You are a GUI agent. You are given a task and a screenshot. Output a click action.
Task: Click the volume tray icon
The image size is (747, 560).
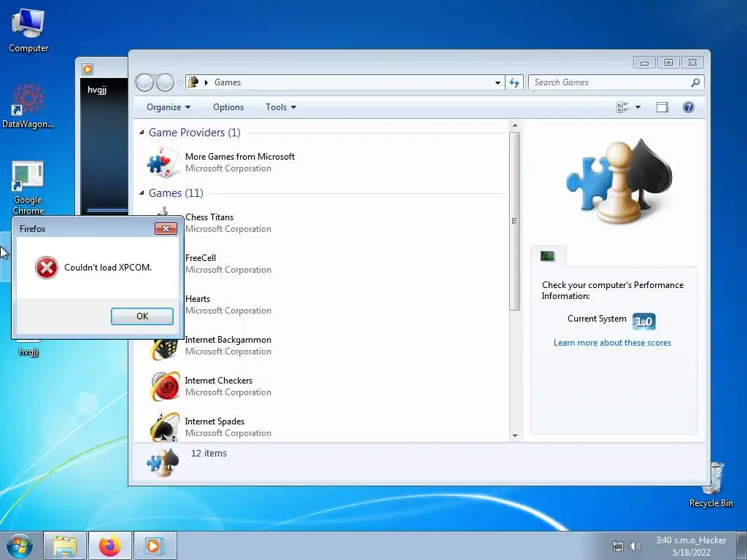(635, 546)
